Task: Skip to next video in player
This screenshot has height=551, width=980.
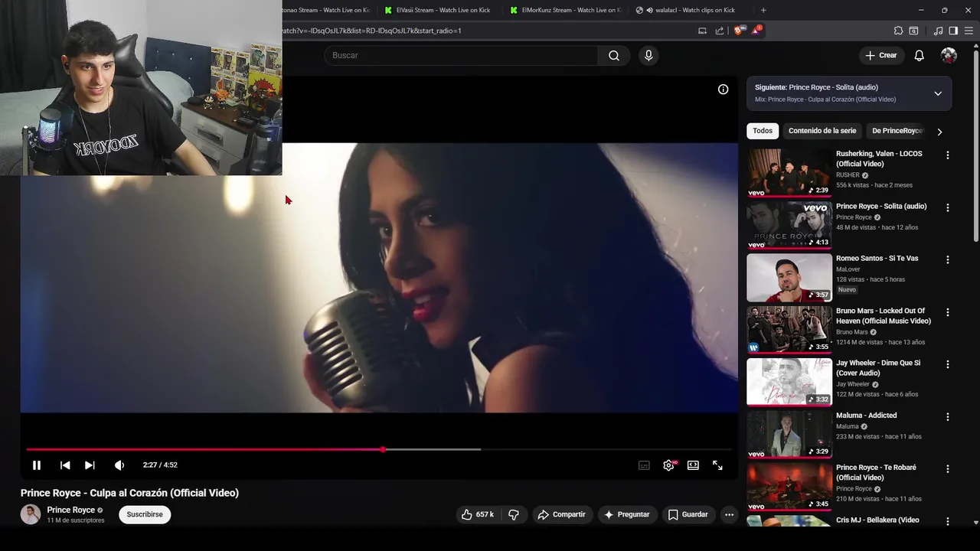Action: coord(90,465)
